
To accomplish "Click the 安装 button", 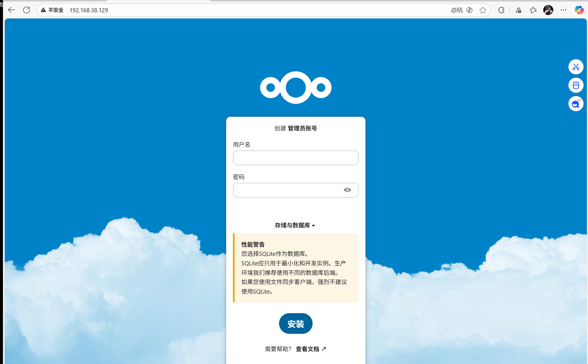I will point(296,323).
